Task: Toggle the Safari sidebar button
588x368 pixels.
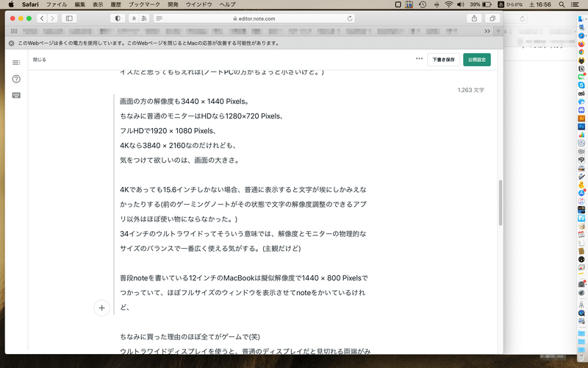Action: (69, 18)
